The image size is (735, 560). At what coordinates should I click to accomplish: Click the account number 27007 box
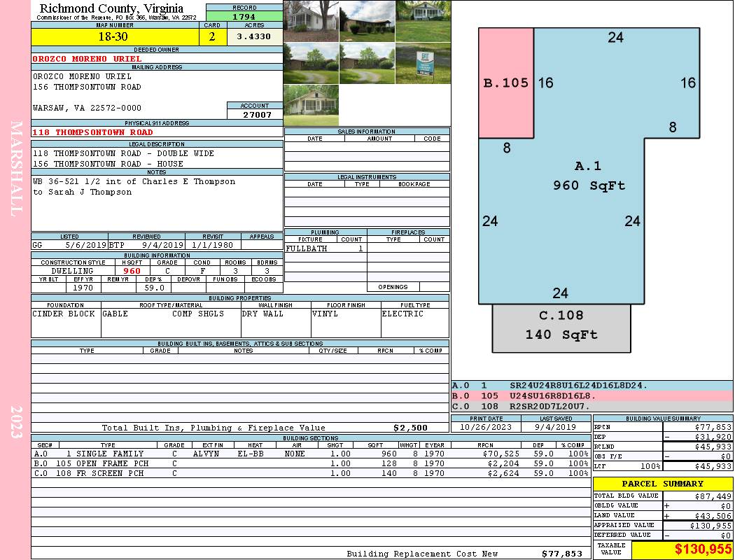tap(255, 114)
